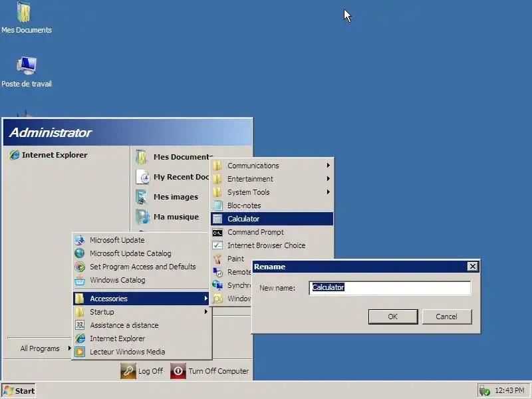Click Mes images label

click(x=176, y=197)
